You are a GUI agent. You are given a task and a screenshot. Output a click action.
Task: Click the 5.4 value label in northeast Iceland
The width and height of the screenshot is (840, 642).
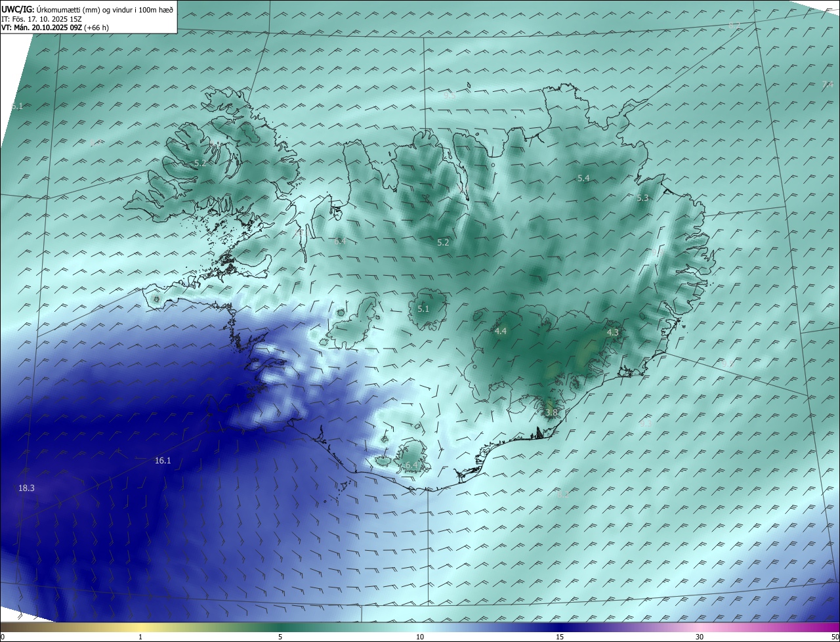[583, 179]
